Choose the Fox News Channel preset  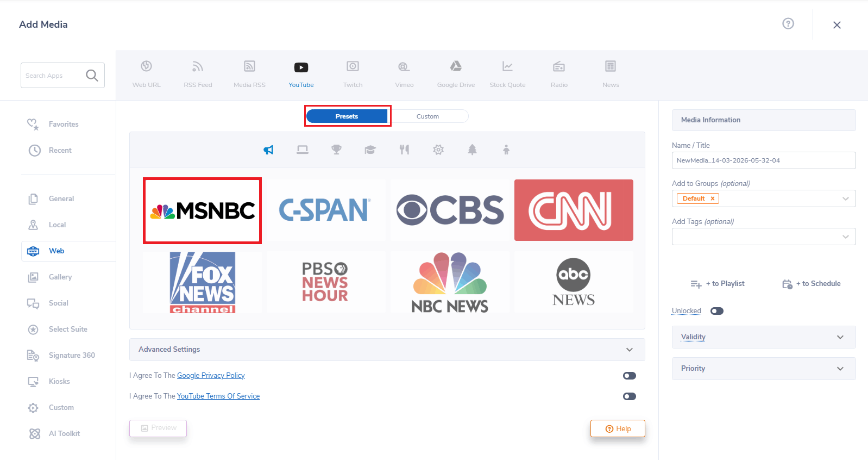pos(202,282)
